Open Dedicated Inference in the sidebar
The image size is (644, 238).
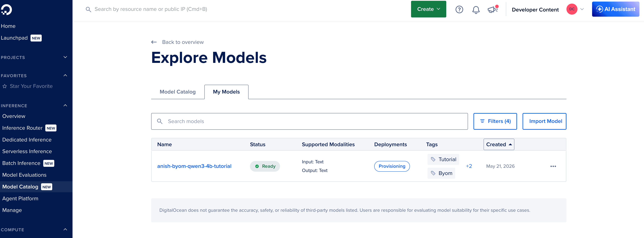(27, 140)
